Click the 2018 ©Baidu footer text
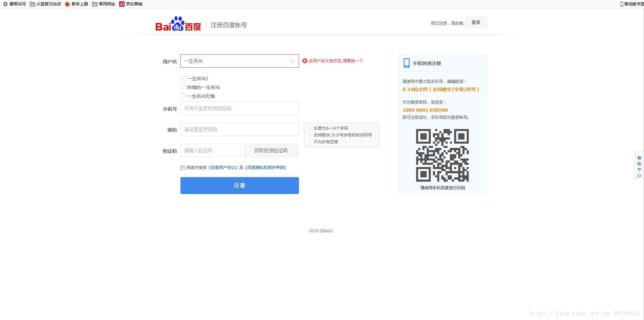Screen dimensions: 644x320 (x=321, y=231)
